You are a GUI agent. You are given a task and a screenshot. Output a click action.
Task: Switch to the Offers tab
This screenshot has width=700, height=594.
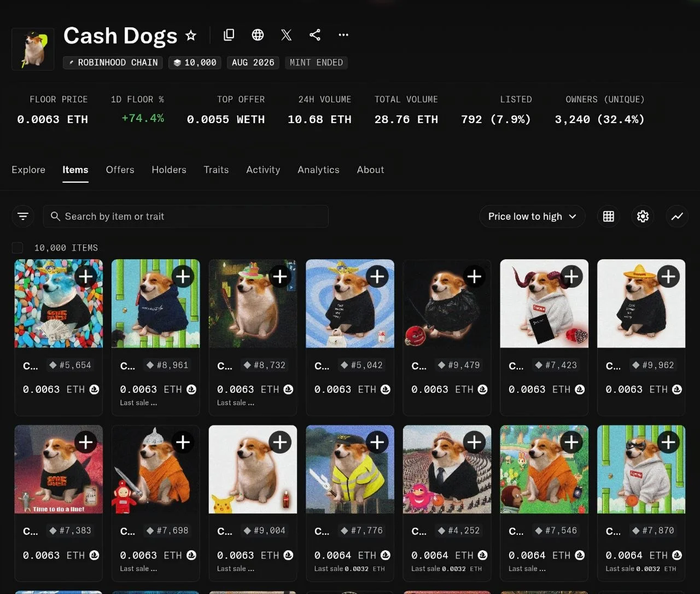120,170
